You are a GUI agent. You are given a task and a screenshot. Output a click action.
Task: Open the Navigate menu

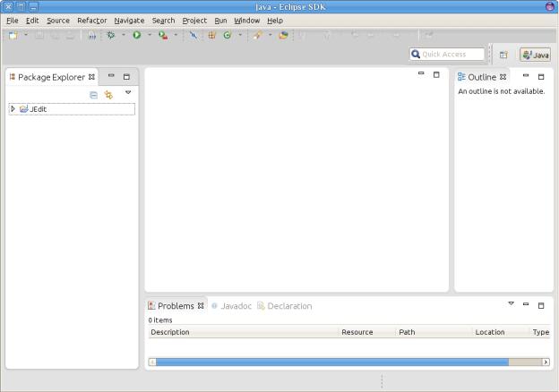tap(129, 21)
